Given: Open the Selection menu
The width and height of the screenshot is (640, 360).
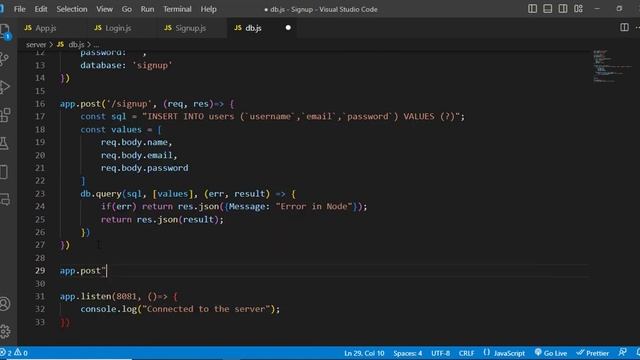Looking at the screenshot, I should [x=71, y=9].
